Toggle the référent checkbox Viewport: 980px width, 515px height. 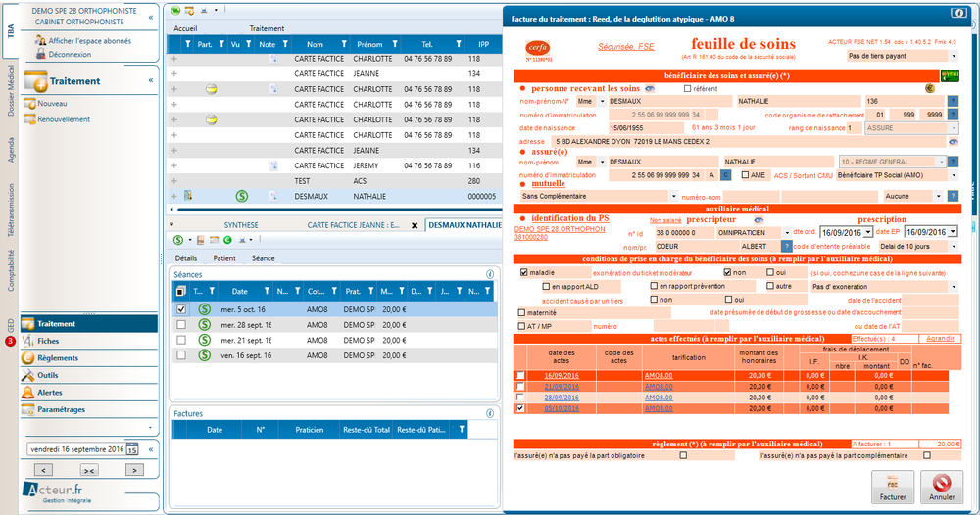coord(688,88)
